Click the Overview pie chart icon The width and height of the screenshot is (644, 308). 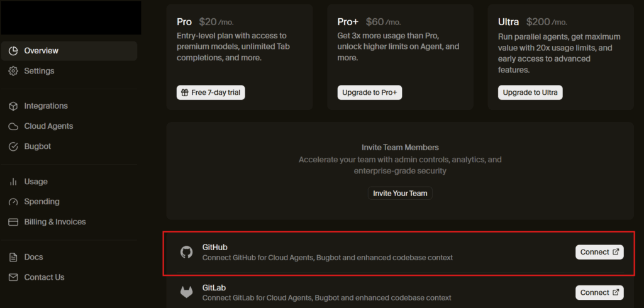pos(13,51)
